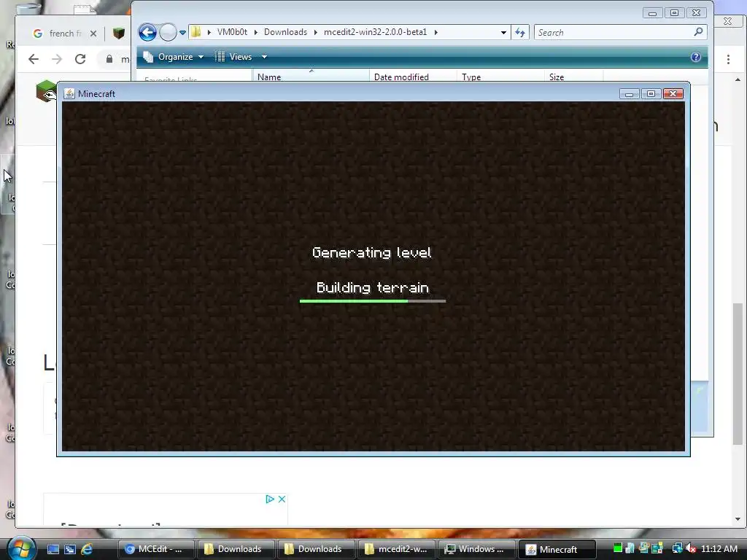
Task: Expand arrow after mcedit2-win32-2.0.0-beta1 breadcrumb
Action: (436, 32)
